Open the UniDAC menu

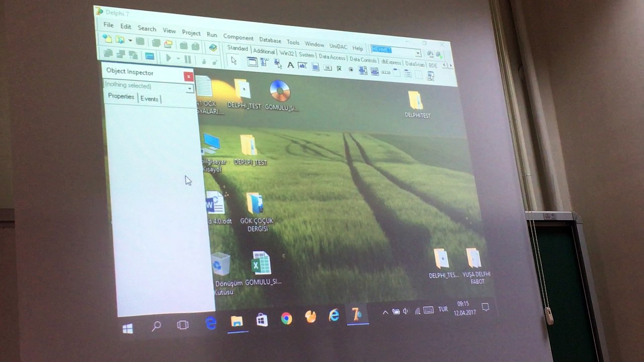(x=338, y=46)
